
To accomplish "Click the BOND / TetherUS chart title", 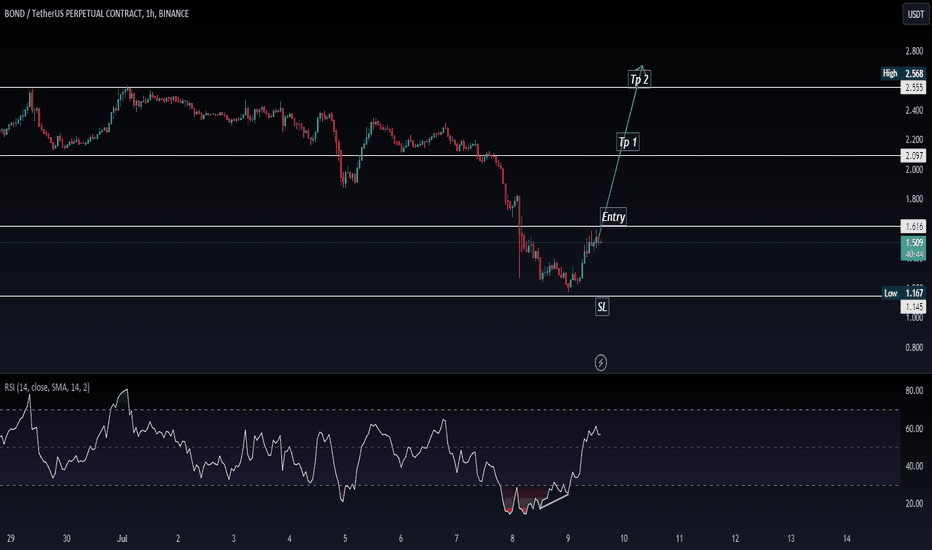I will pos(96,13).
